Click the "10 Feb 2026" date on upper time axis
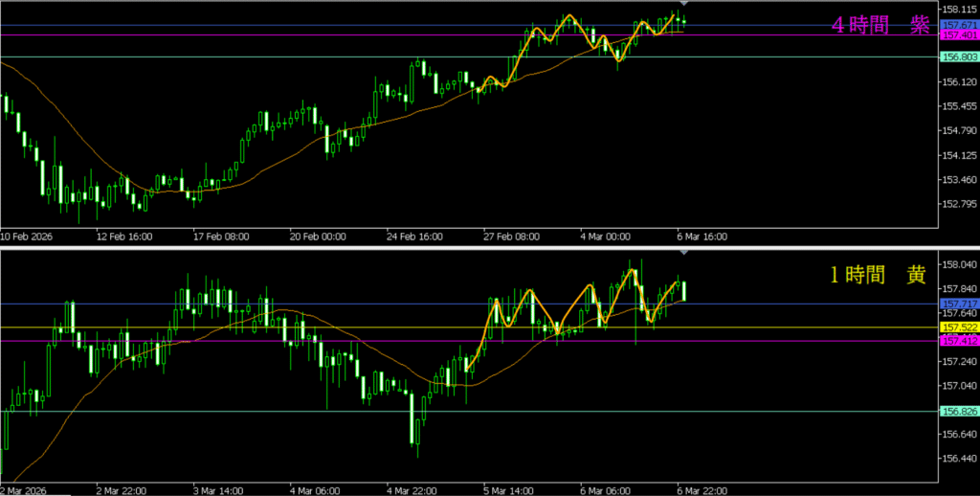This screenshot has height=496, width=980. (29, 235)
